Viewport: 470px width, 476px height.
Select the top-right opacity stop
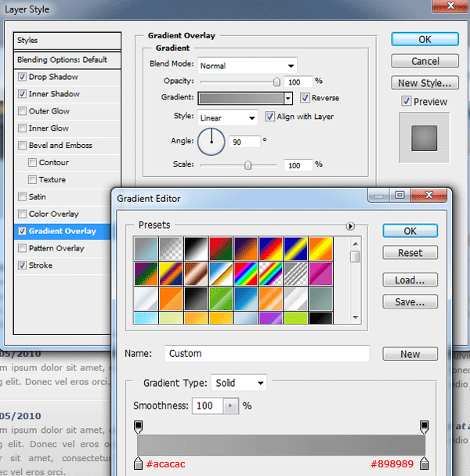click(424, 427)
